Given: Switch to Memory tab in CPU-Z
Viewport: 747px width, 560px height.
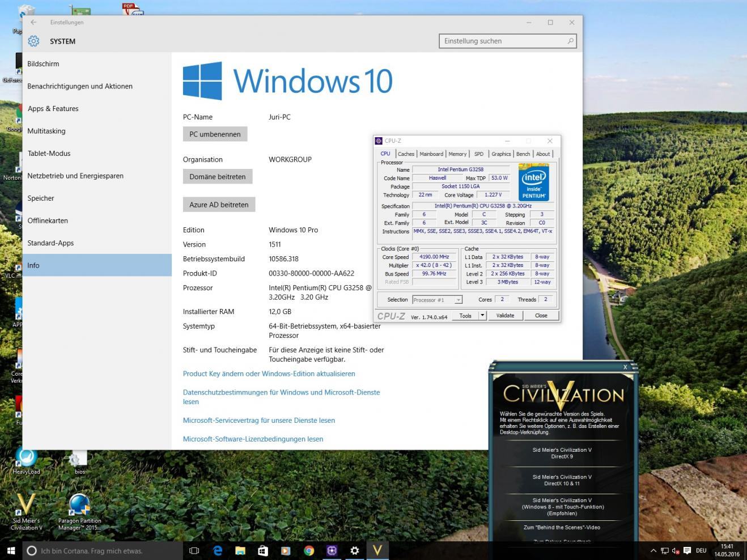Looking at the screenshot, I should (x=457, y=154).
